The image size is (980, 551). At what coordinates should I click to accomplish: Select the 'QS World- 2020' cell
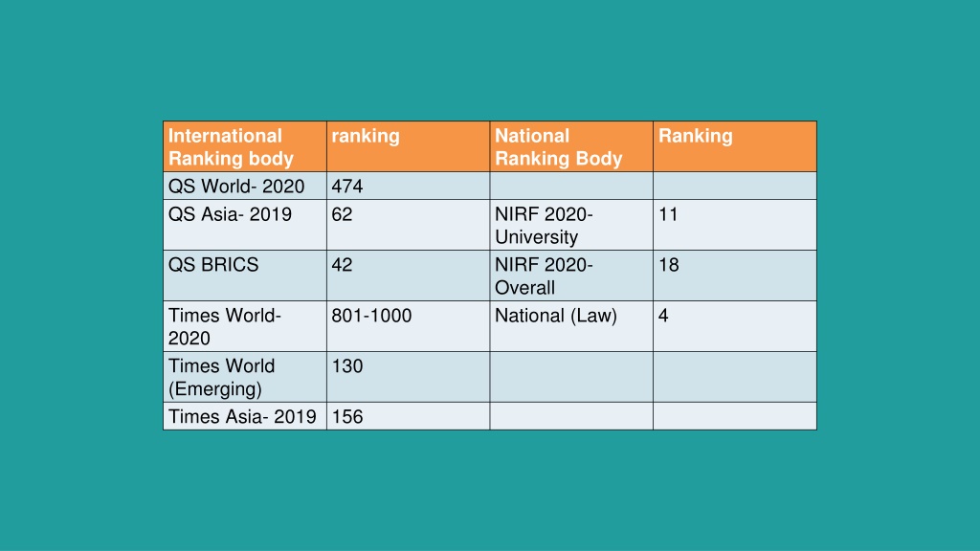click(x=245, y=187)
